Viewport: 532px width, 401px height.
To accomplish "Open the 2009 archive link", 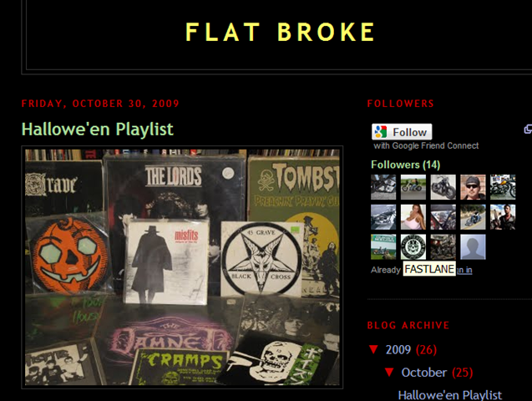I will click(398, 349).
